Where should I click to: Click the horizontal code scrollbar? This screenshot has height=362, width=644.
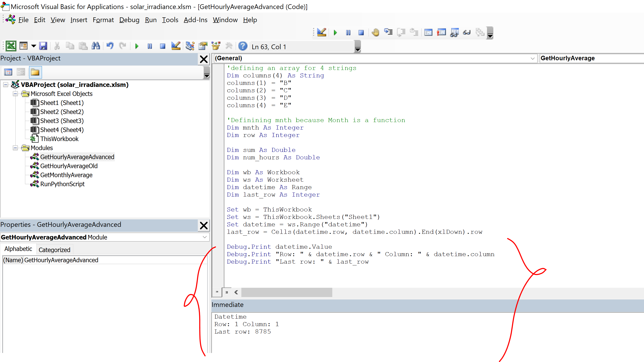(x=286, y=292)
